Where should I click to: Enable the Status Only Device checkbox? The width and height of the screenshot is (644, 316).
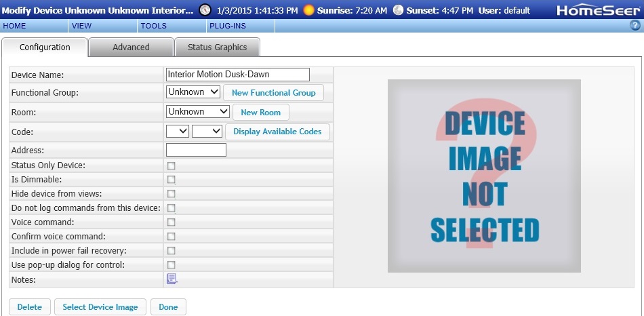pos(172,165)
